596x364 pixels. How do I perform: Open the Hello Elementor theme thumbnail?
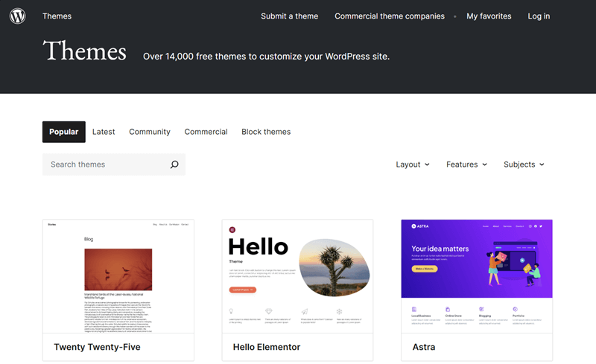tap(297, 276)
